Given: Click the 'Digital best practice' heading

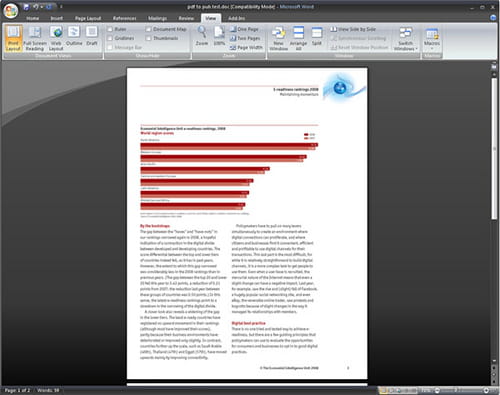Looking at the screenshot, I should click(249, 323).
